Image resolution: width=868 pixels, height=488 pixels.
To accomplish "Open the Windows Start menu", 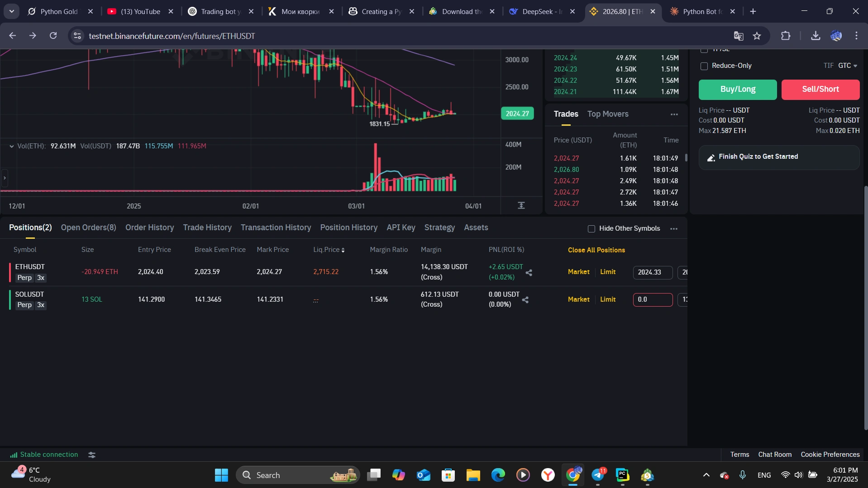I will click(221, 475).
